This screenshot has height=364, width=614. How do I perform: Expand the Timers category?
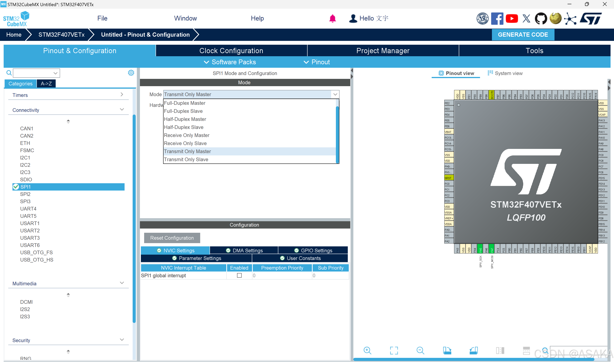(x=122, y=95)
